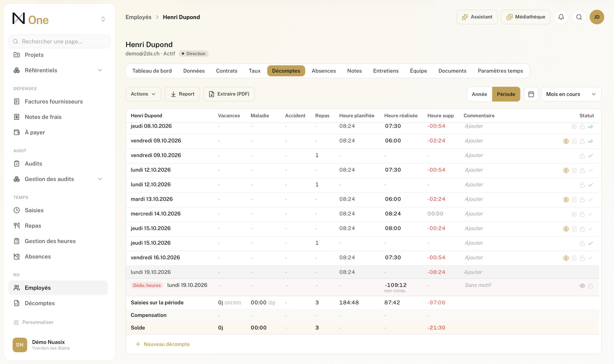Toggle the eye icon on Dédu. heures row
614x364 pixels.
pyautogui.click(x=582, y=286)
